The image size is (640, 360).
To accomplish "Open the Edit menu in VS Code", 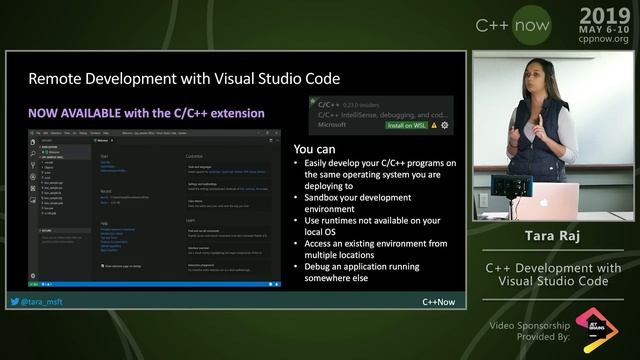I will [46, 133].
